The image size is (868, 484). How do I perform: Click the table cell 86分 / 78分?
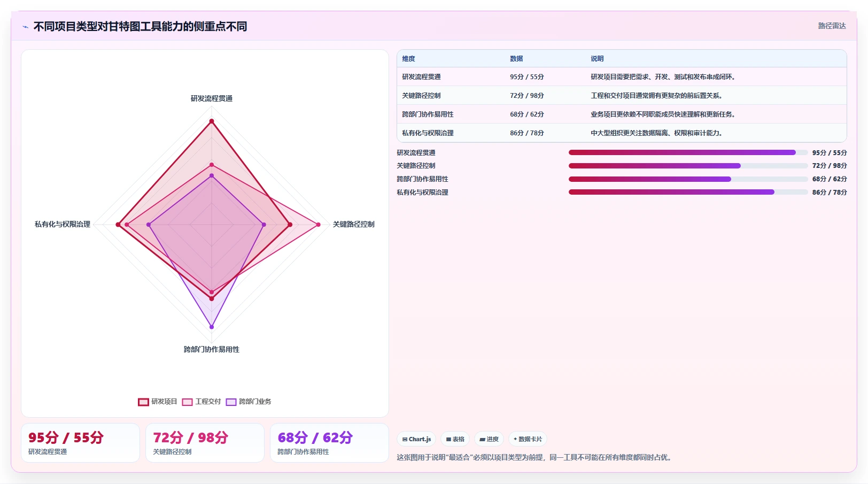pyautogui.click(x=527, y=133)
